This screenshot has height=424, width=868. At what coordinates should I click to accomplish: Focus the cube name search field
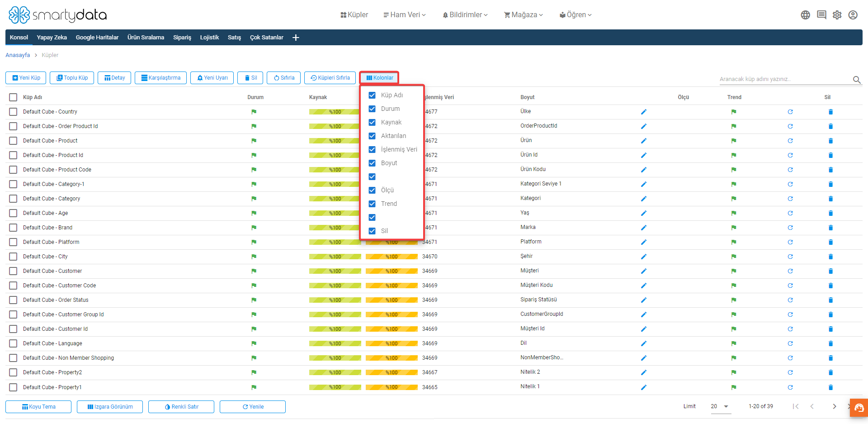tap(784, 79)
